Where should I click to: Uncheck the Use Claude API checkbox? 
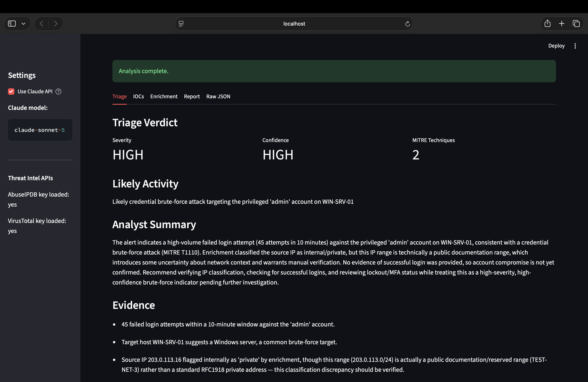pos(11,92)
